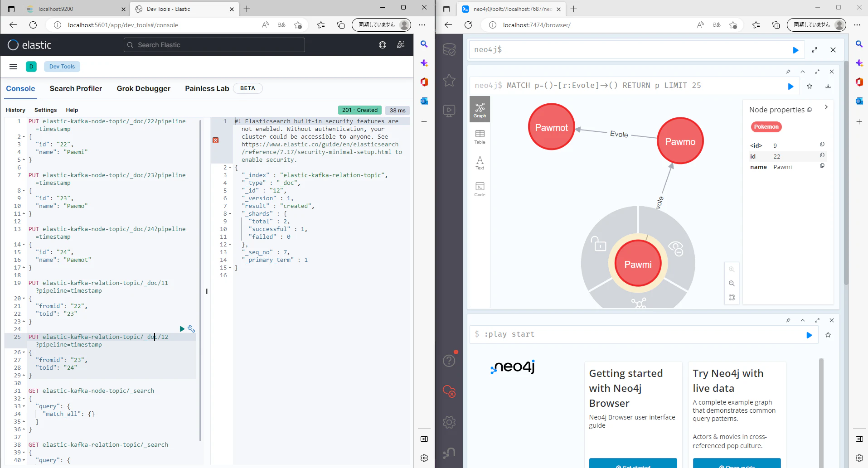Switch result view to Table

click(480, 137)
